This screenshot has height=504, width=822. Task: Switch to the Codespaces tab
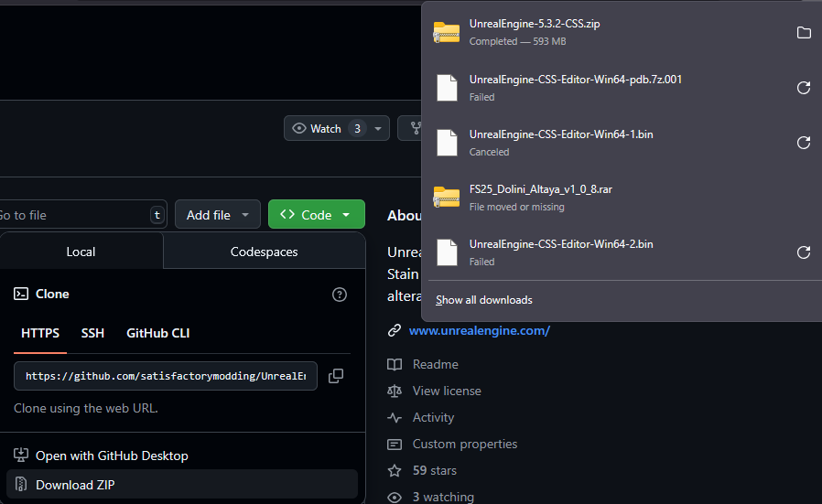click(264, 252)
